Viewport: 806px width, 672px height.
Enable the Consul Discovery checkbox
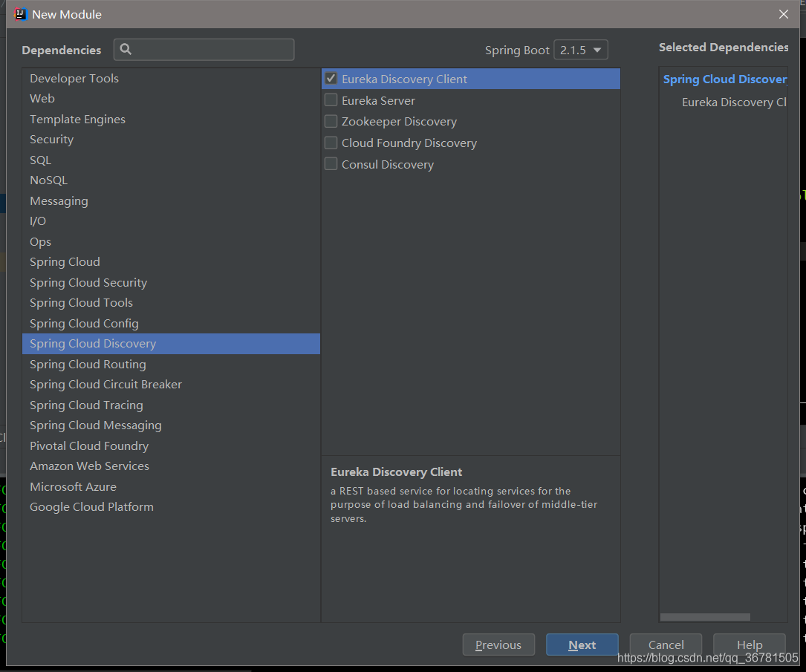pos(331,164)
